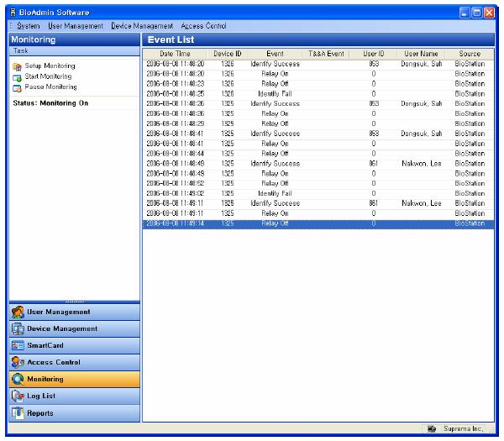The width and height of the screenshot is (504, 441).
Task: Select the 11:48:29 Relay Off row
Action: (318, 123)
